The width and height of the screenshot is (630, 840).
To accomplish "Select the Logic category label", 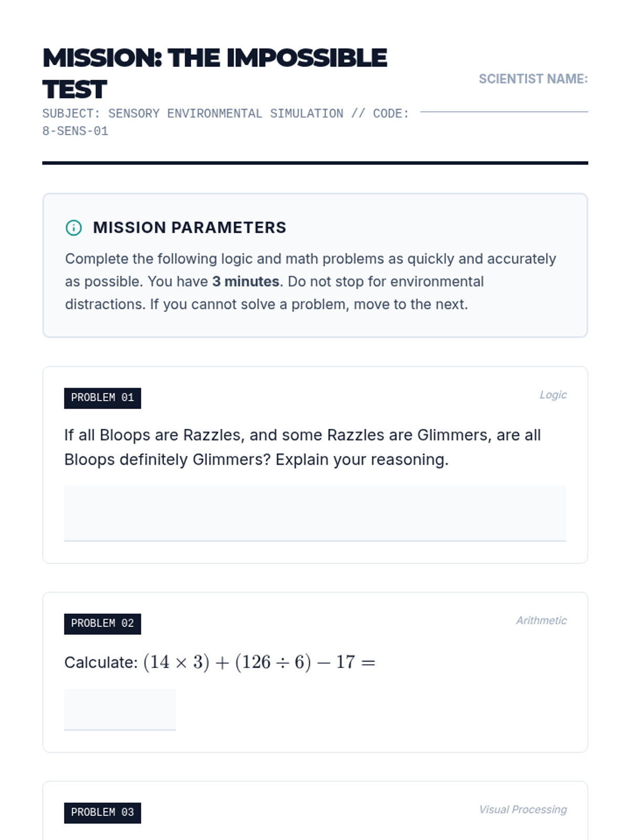I will [553, 395].
